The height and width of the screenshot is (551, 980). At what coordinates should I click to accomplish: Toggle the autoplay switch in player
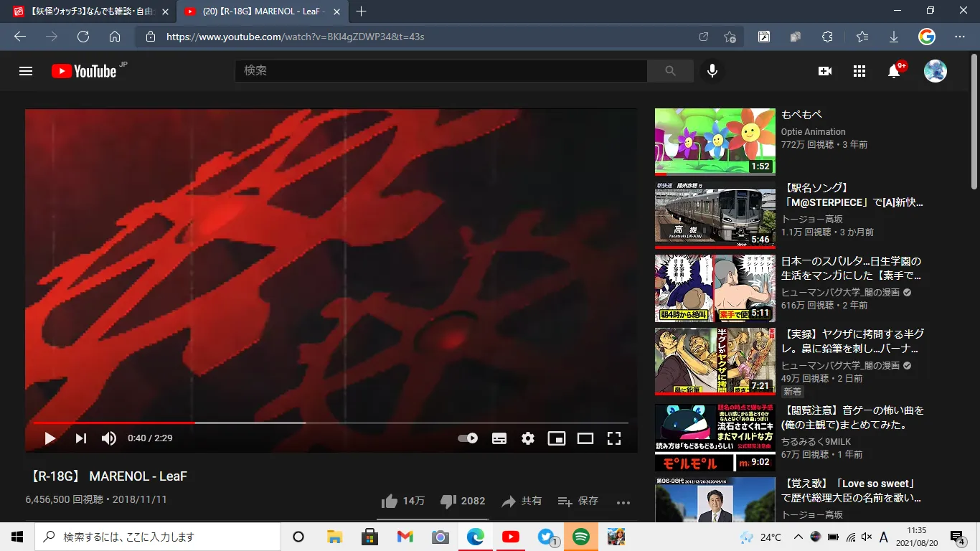tap(468, 438)
